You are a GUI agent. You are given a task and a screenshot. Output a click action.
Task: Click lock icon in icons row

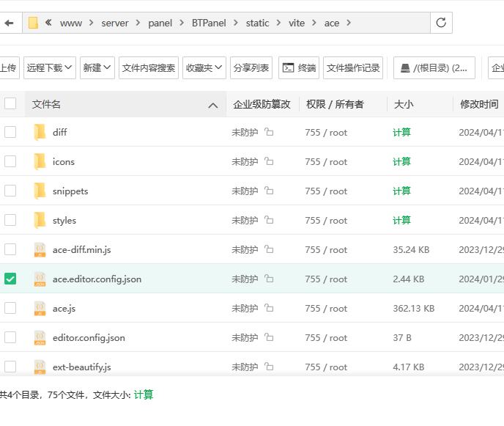[x=269, y=161]
